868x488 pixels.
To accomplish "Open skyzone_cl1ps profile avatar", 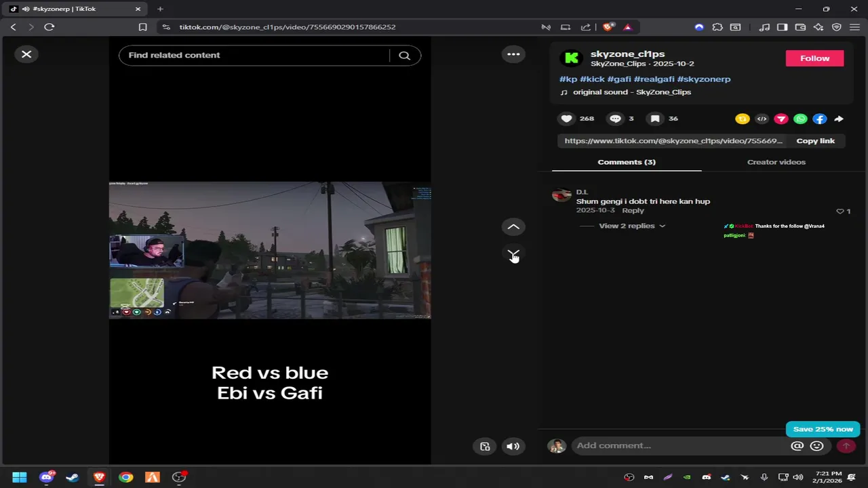I will point(572,58).
